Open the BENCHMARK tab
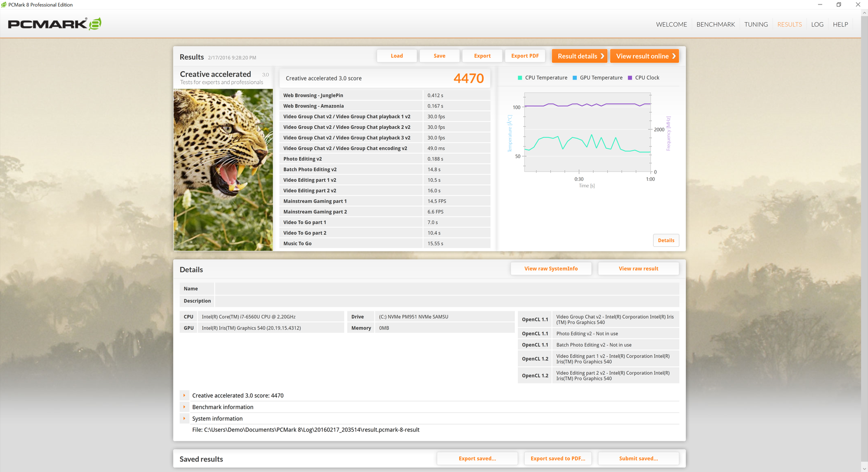The width and height of the screenshot is (868, 472). [716, 24]
